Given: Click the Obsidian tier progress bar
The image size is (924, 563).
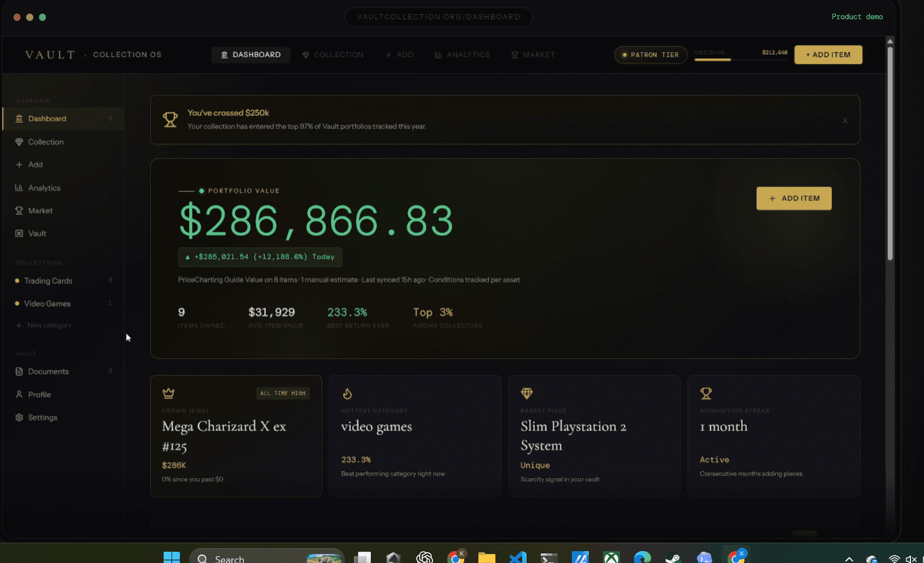Looking at the screenshot, I should pos(741,59).
